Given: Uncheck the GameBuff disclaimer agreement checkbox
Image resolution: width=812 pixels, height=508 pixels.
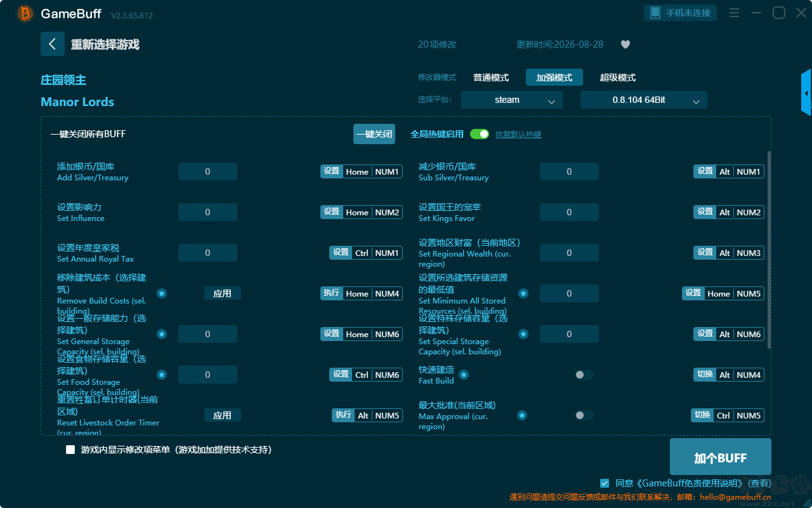Looking at the screenshot, I should coord(605,483).
